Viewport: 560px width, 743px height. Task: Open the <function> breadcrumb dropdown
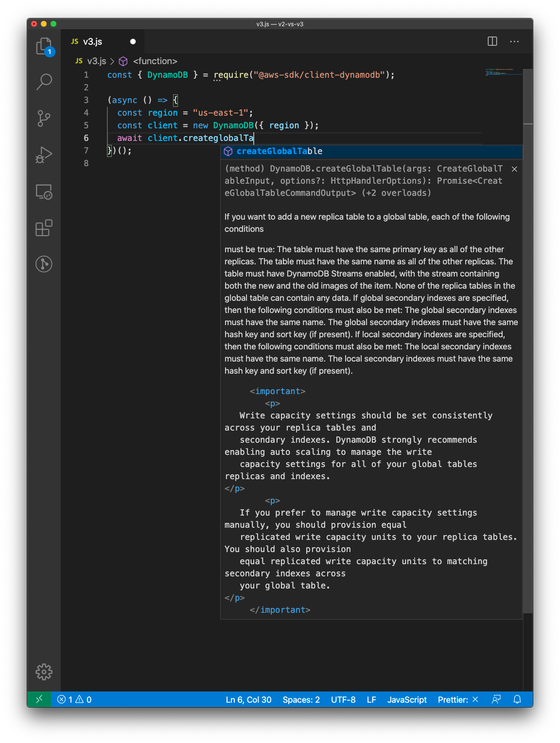pyautogui.click(x=155, y=61)
